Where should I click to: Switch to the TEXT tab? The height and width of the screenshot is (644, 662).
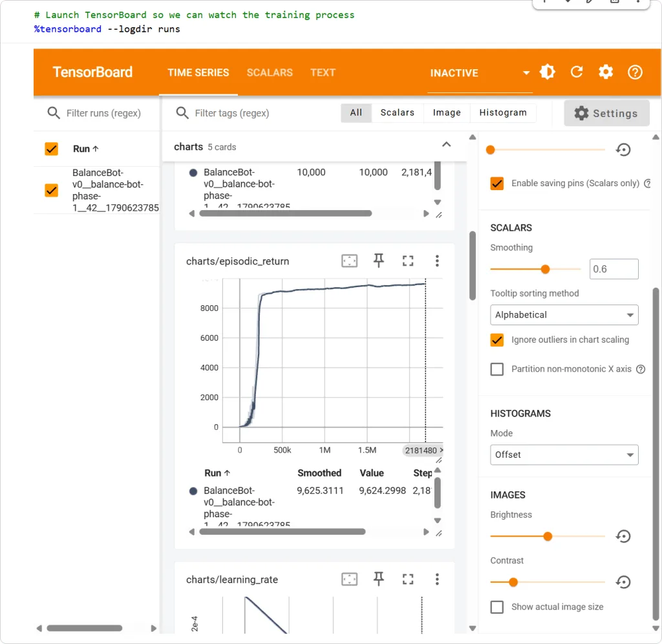coord(323,72)
